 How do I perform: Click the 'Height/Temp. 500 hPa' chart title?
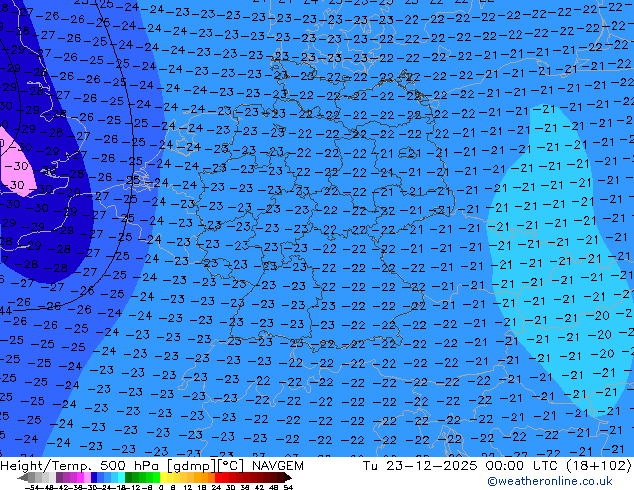(x=80, y=466)
